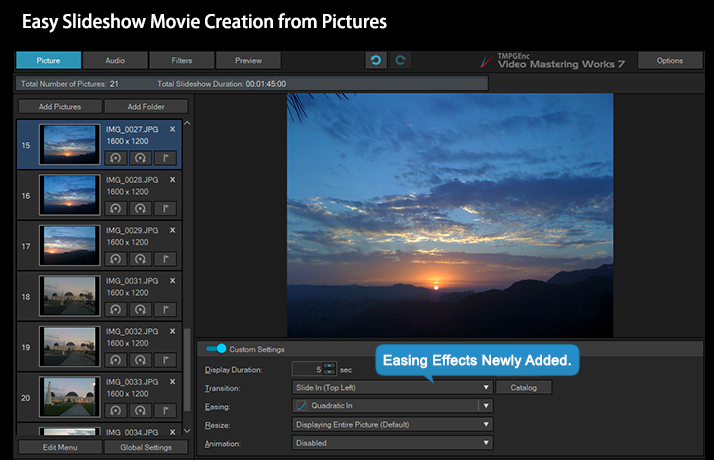Remove IMG_0033.JPG with its X icon
This screenshot has width=714, height=460.
[173, 382]
